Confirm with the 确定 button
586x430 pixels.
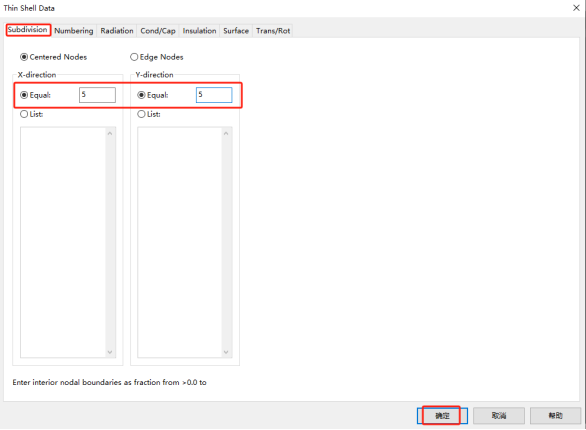442,415
